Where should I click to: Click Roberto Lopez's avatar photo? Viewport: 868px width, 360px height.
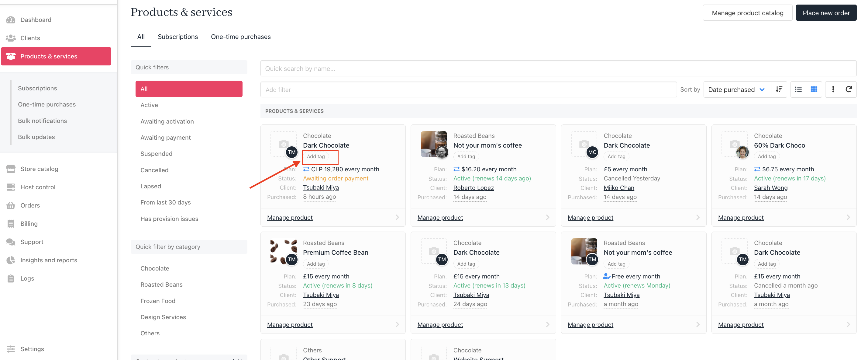tap(442, 152)
